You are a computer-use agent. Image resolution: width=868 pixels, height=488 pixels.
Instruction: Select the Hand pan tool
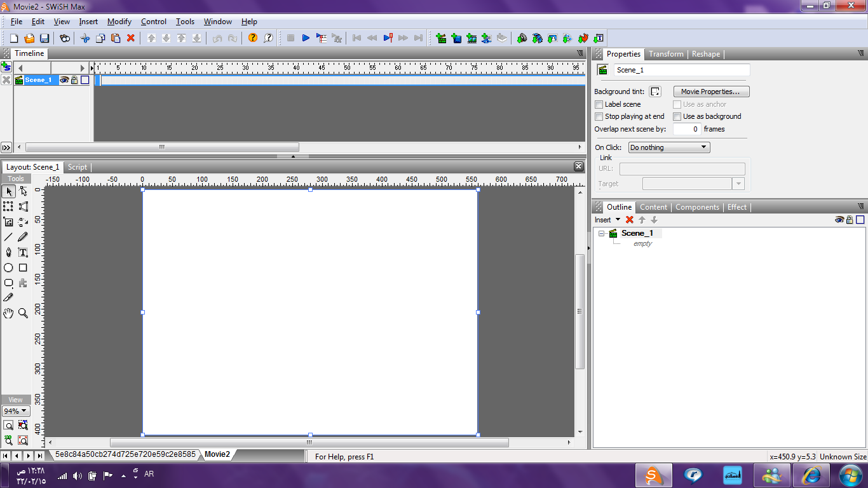click(x=8, y=313)
